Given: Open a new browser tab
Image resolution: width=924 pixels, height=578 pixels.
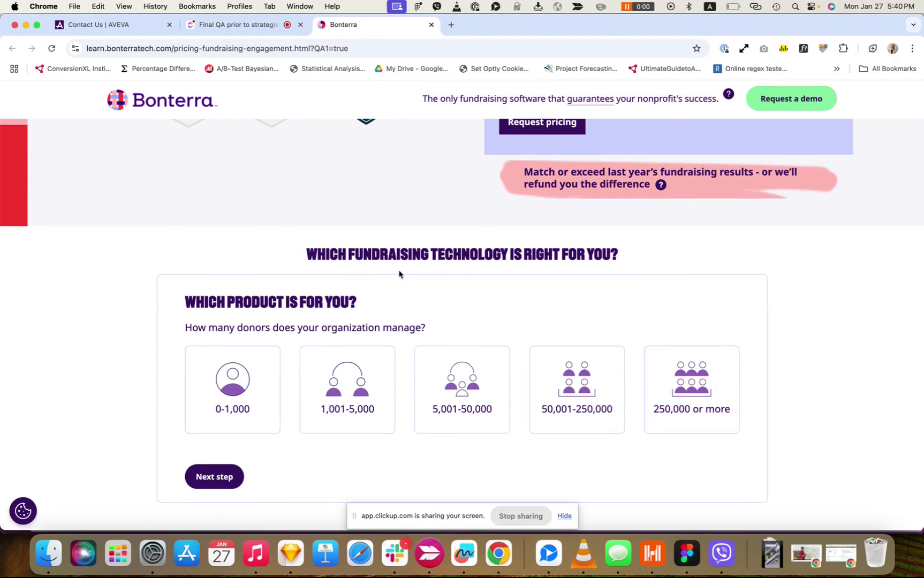Looking at the screenshot, I should pos(451,25).
